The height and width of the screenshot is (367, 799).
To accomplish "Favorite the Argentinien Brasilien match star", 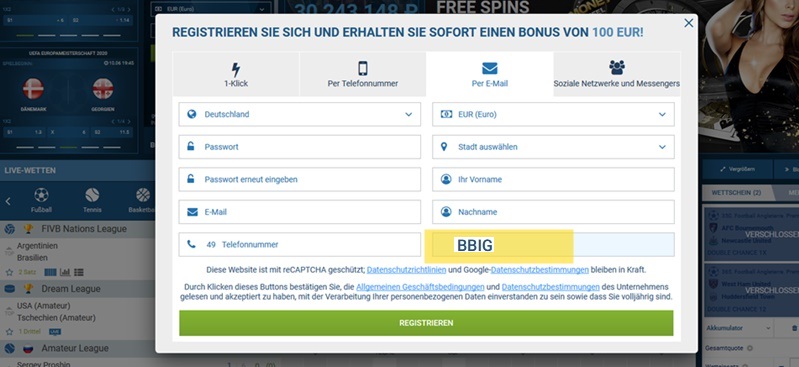I will pos(9,272).
